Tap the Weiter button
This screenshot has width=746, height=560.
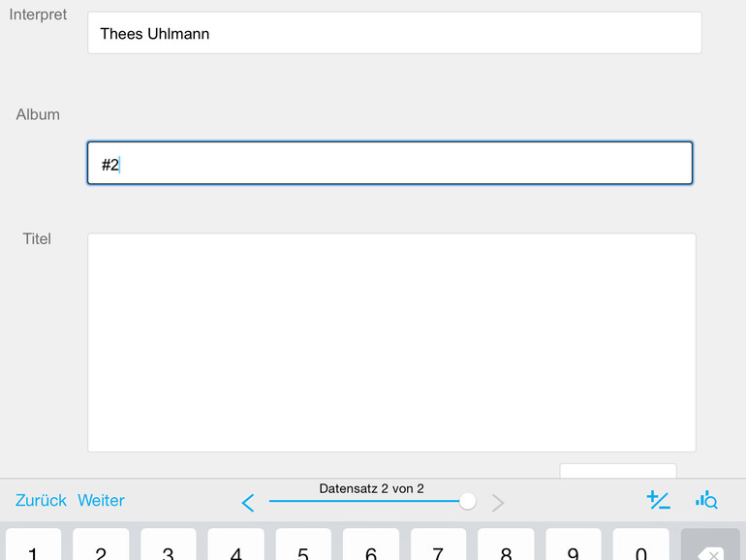[101, 501]
